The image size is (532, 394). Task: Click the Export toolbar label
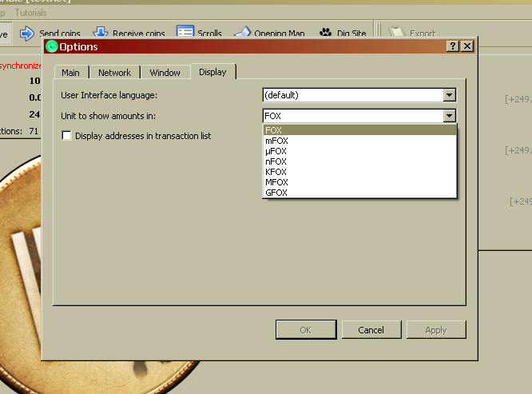[423, 34]
